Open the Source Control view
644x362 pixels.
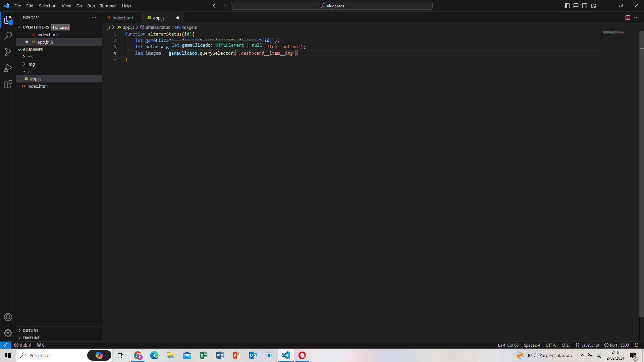click(x=8, y=52)
